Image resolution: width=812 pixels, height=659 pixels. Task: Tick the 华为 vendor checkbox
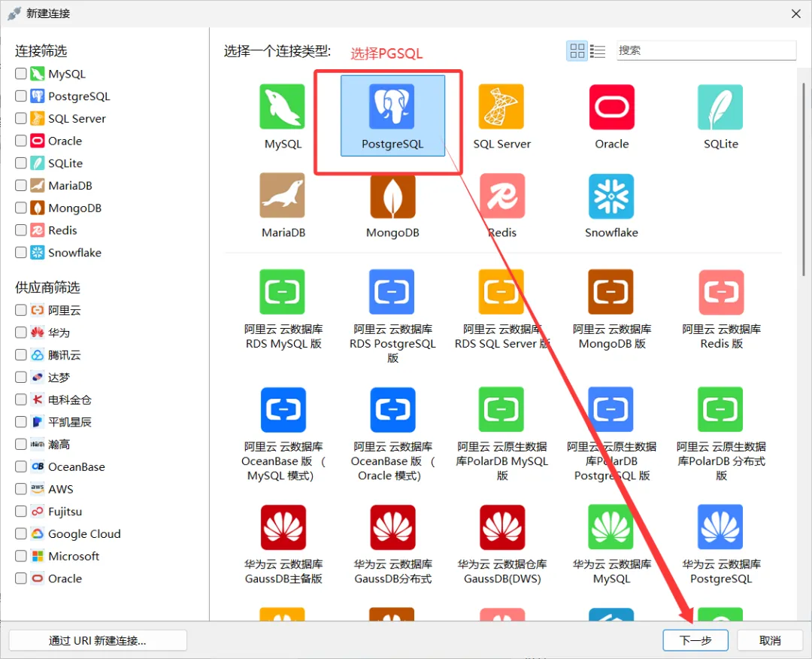click(21, 332)
